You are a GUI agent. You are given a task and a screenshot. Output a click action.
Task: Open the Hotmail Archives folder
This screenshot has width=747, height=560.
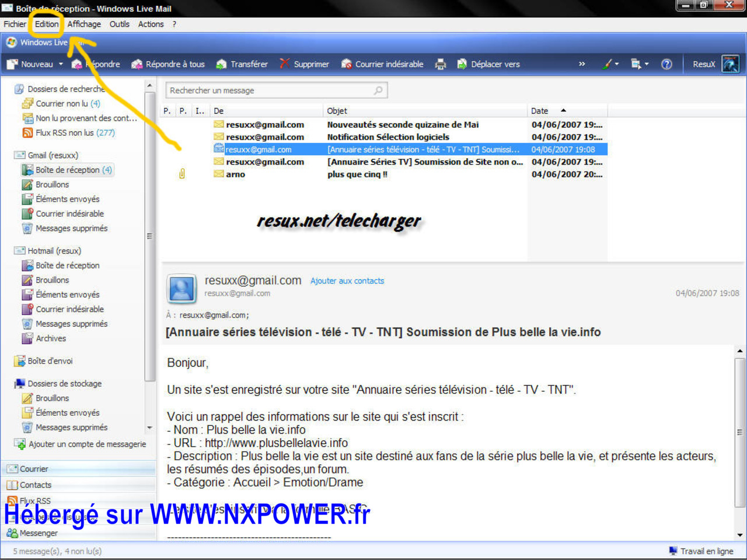(x=44, y=338)
